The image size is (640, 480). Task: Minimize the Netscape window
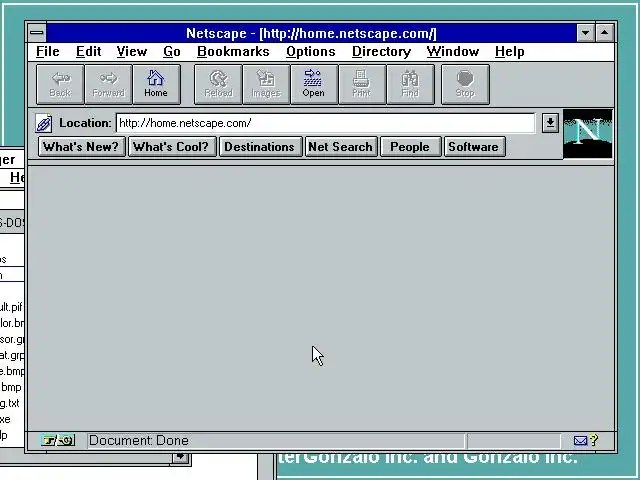585,33
